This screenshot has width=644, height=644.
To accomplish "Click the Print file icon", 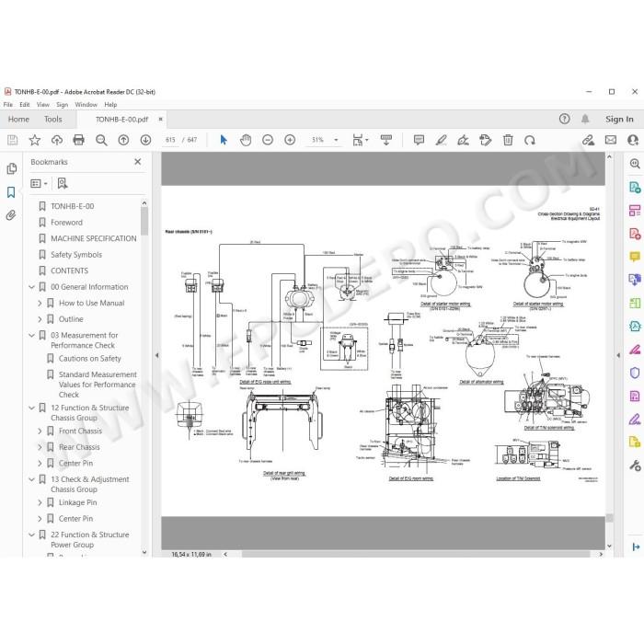I will coord(78,140).
